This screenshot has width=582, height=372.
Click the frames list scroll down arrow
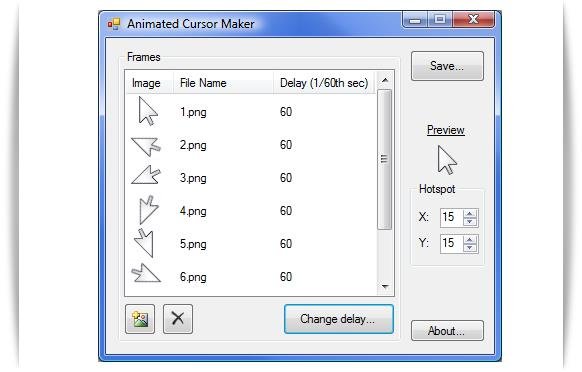point(385,286)
